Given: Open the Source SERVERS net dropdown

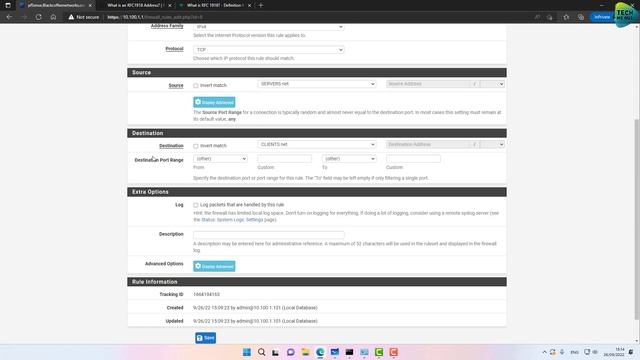Looking at the screenshot, I should pyautogui.click(x=317, y=84).
